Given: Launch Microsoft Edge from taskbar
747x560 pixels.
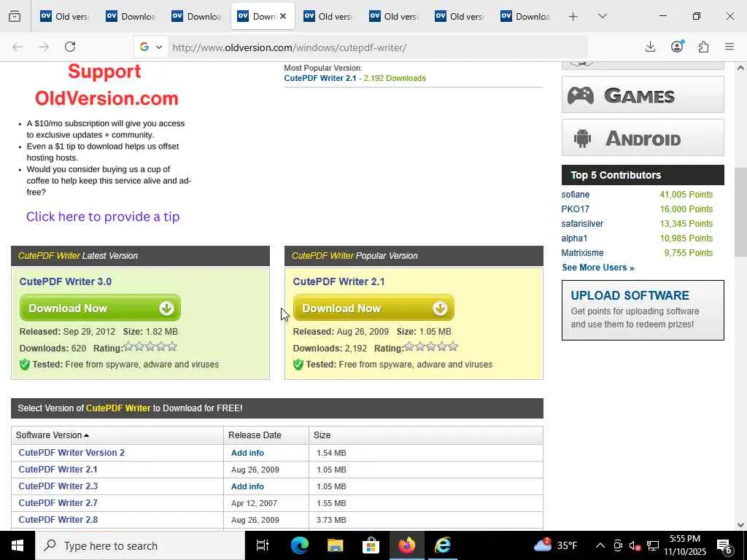Looking at the screenshot, I should click(299, 545).
